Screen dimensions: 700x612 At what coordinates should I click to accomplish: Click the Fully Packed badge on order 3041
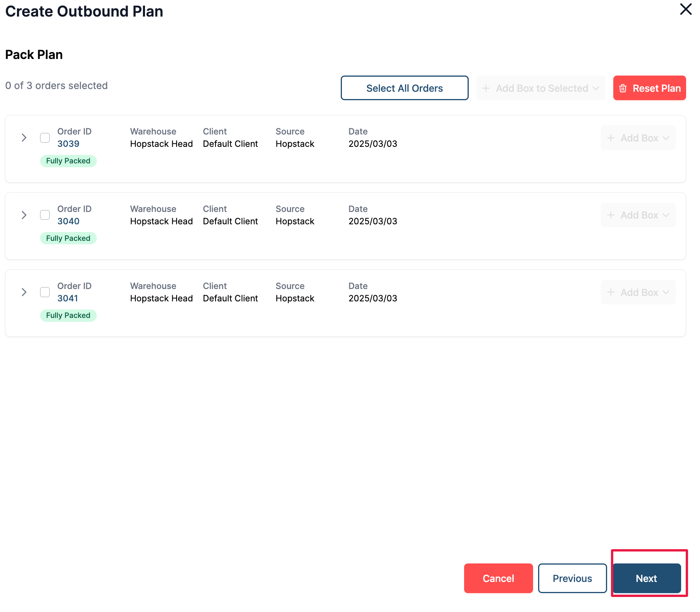68,316
